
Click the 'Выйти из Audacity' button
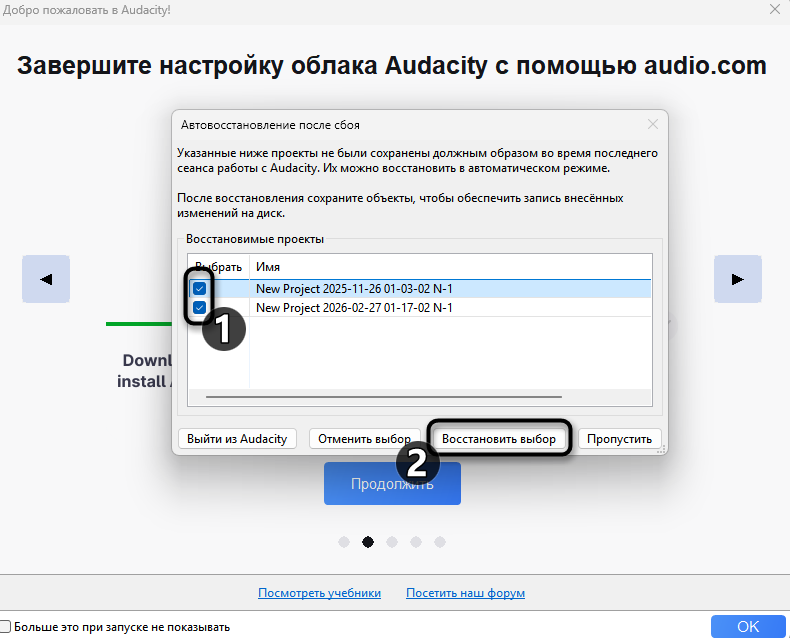click(x=237, y=439)
